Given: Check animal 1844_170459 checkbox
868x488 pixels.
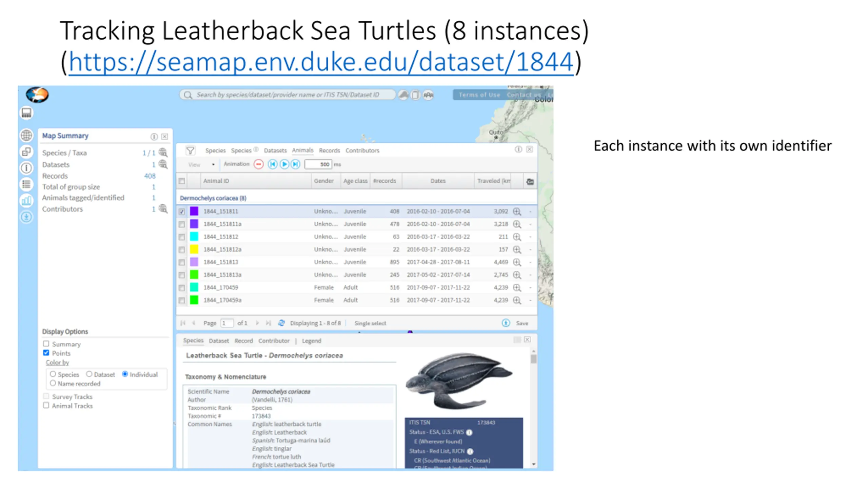Looking at the screenshot, I should pyautogui.click(x=182, y=288).
